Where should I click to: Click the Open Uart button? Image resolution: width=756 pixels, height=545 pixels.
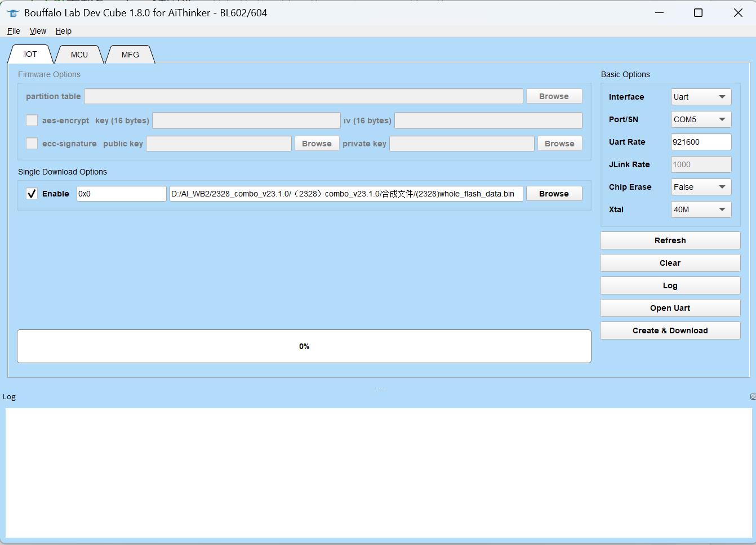pyautogui.click(x=670, y=308)
